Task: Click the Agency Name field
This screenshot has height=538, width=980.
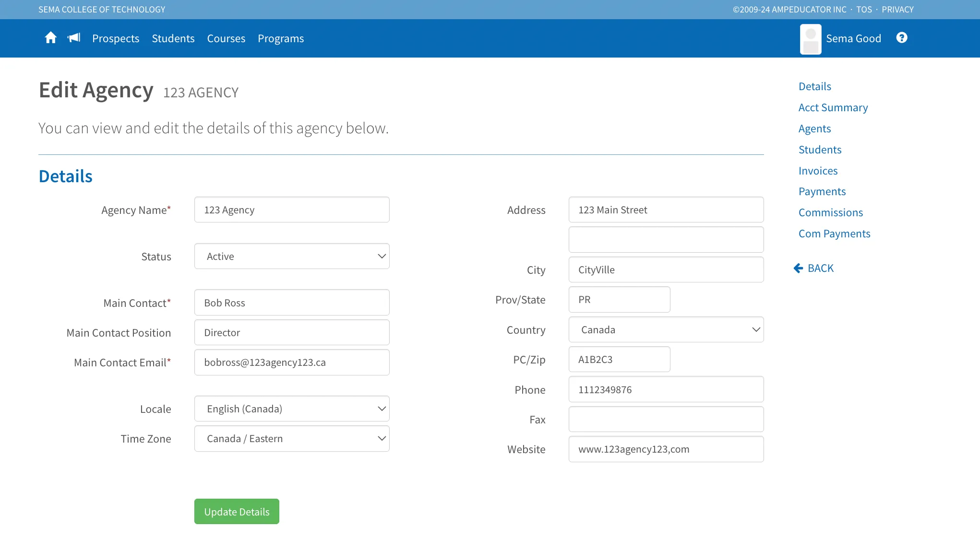Action: coord(292,210)
